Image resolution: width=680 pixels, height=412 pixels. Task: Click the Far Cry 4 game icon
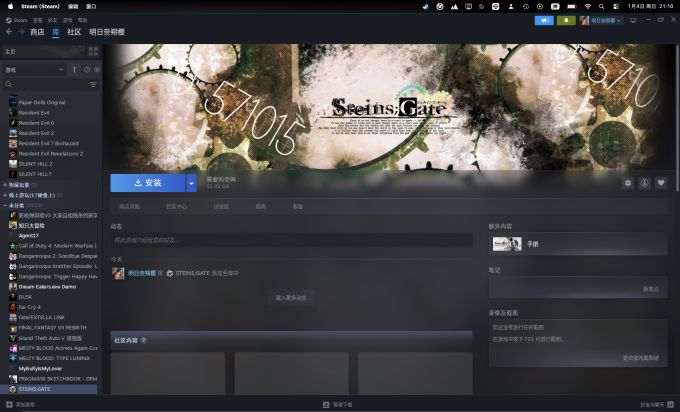(x=13, y=307)
